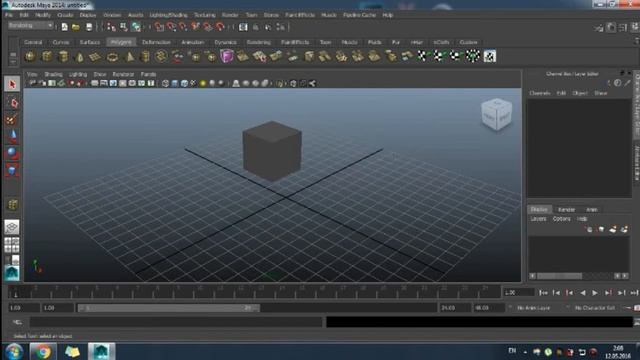Viewport: 640px width, 360px height.
Task: Click the Open Scene folder icon
Action: tap(76, 27)
